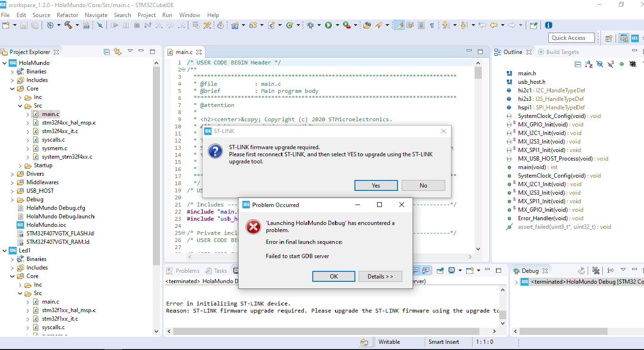This screenshot has width=644, height=350.
Task: Click the Open Perspective icon
Action: pyautogui.click(x=609, y=38)
